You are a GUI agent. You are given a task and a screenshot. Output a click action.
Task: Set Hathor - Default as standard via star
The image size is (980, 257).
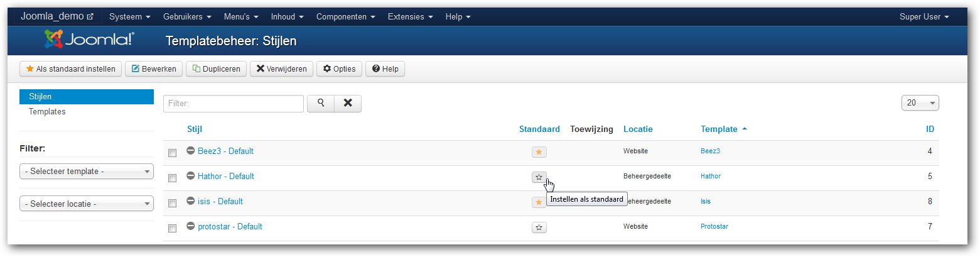539,177
